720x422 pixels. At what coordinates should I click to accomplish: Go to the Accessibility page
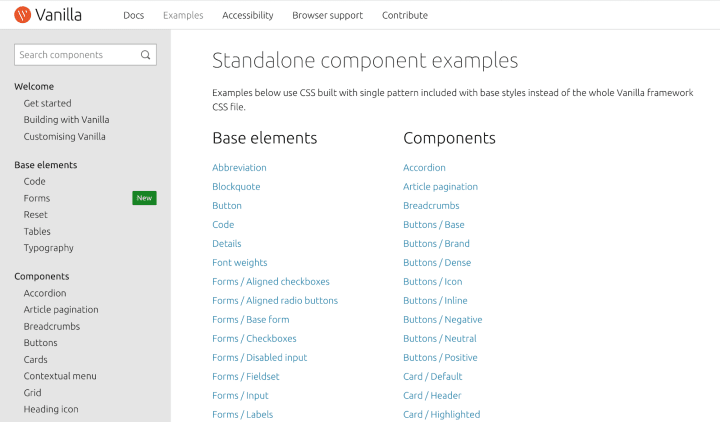click(248, 15)
